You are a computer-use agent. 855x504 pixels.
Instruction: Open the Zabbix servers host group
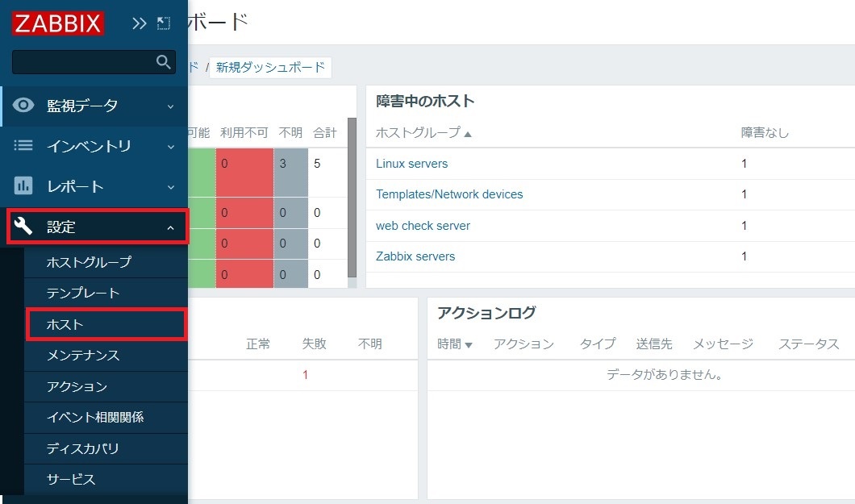[x=417, y=256]
